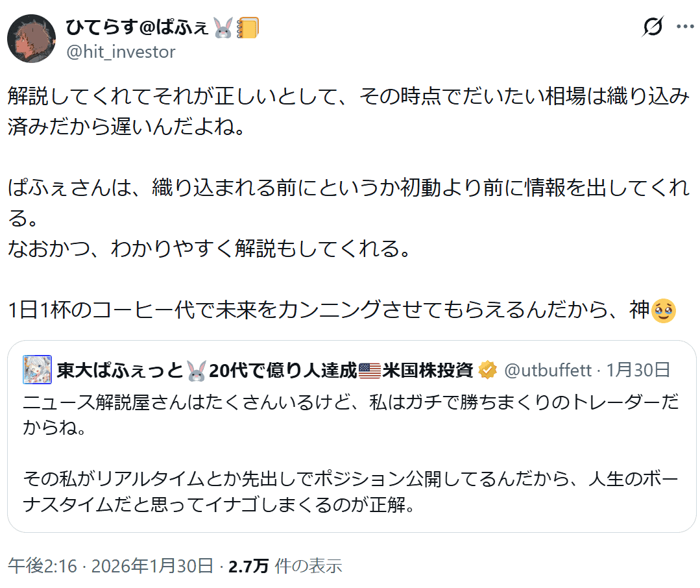
Task: Click the US flag emoji before 米国株投資
Action: click(x=368, y=371)
